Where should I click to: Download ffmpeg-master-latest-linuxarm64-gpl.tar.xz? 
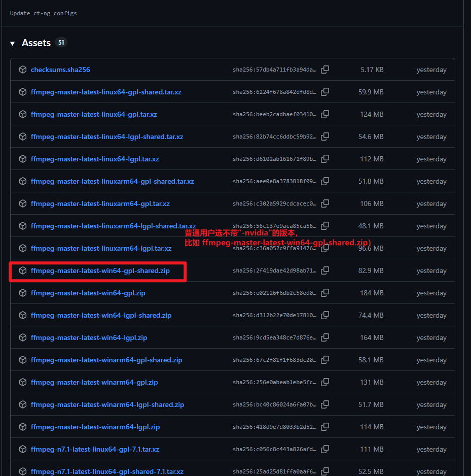coord(100,203)
